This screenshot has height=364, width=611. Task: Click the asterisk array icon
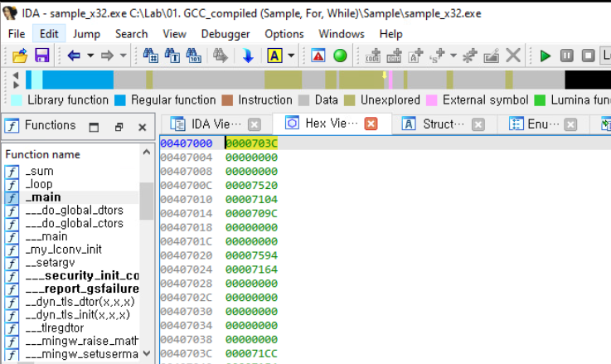pos(470,56)
